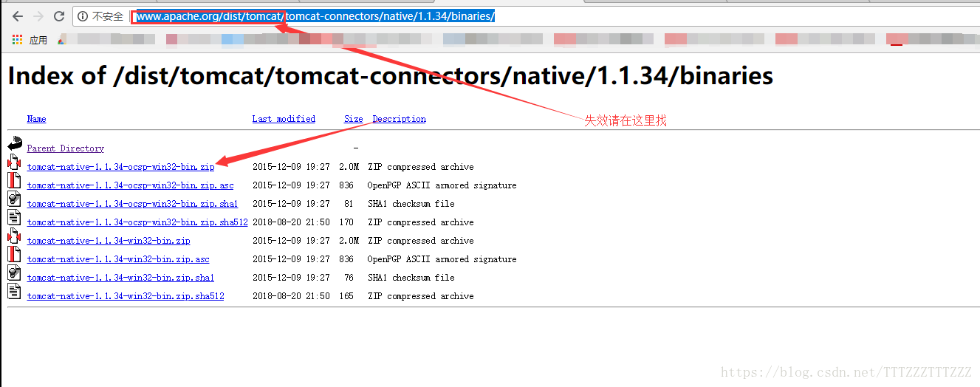Click size 170 in ocsp sha512 row

(346, 222)
